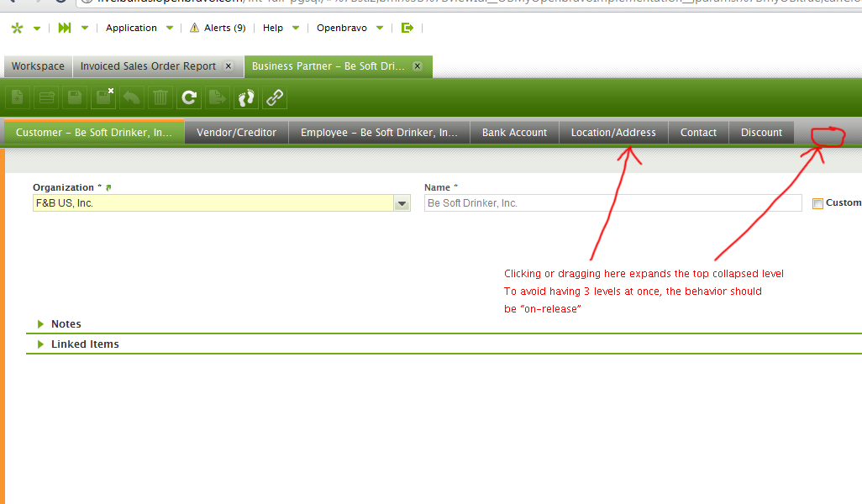Click the new row in grid toolbar icon
Screen dimensions: 862x504
(x=47, y=97)
